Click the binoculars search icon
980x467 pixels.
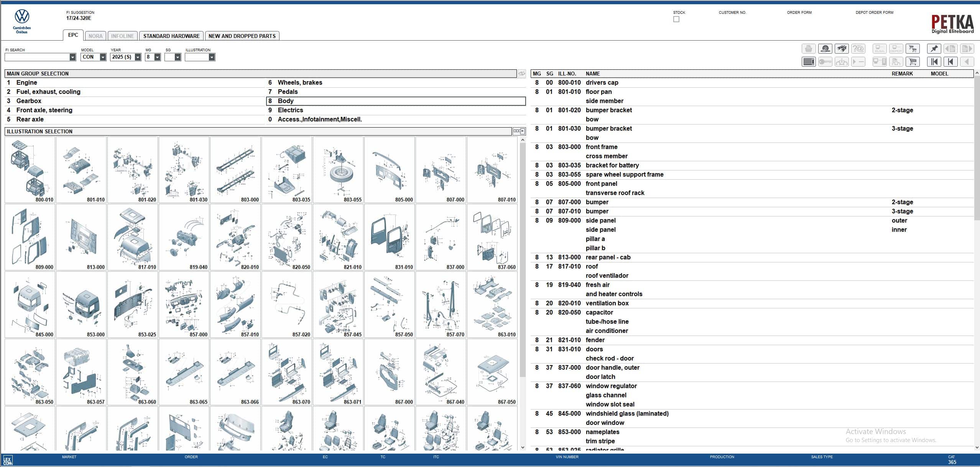tap(842, 49)
